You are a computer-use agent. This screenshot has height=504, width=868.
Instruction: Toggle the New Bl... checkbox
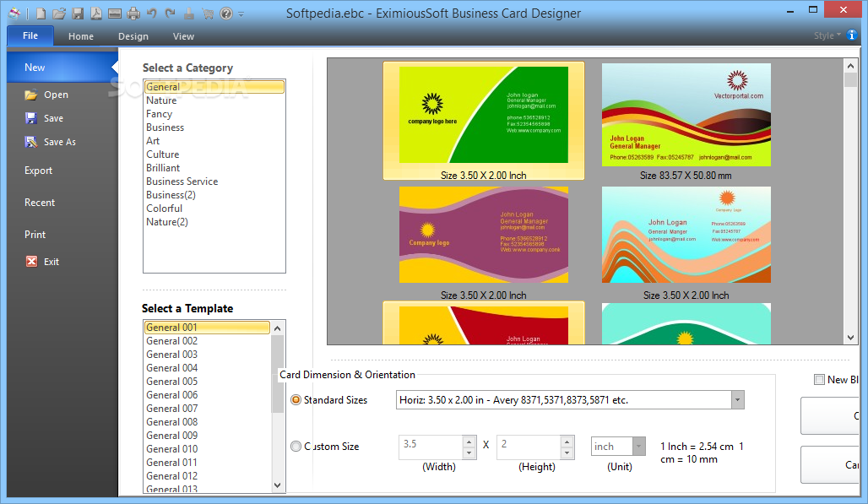819,380
